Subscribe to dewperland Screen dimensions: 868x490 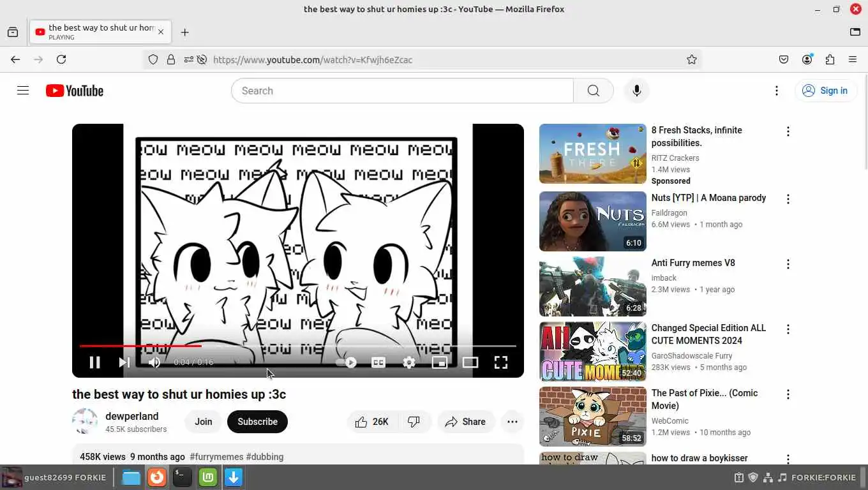pos(257,422)
